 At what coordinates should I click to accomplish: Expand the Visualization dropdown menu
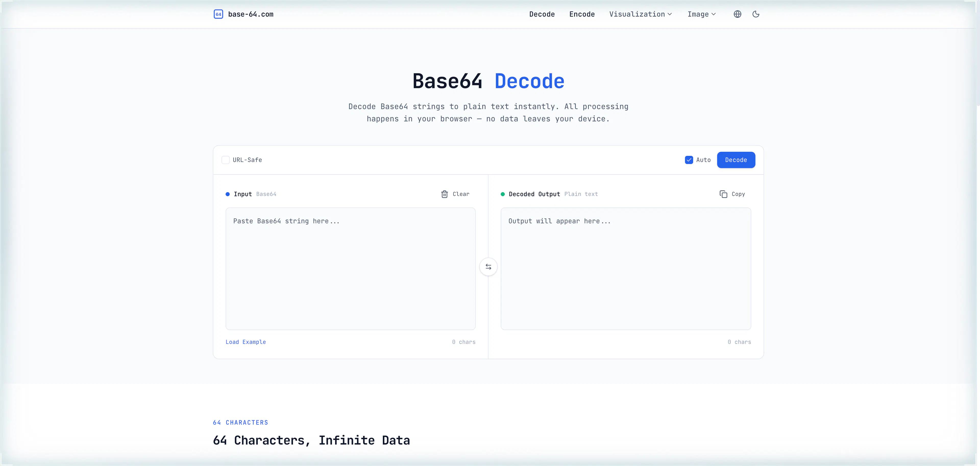click(x=641, y=14)
